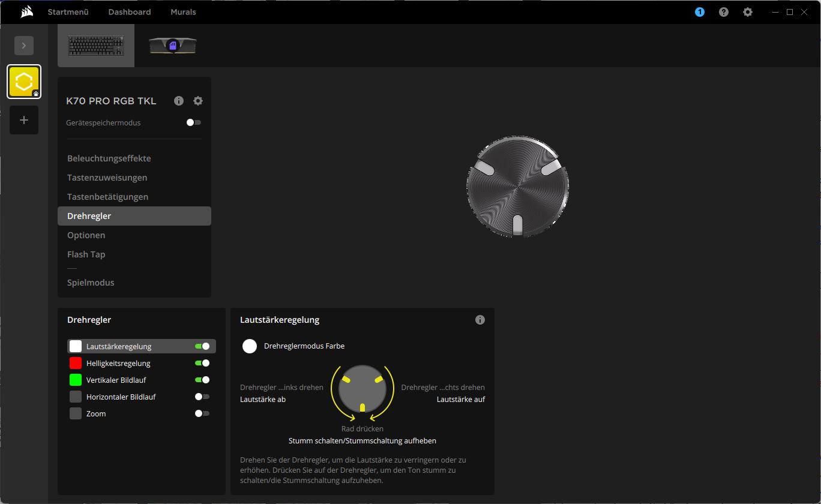
Task: Go to Beleuchtungseffekte section
Action: click(x=109, y=158)
